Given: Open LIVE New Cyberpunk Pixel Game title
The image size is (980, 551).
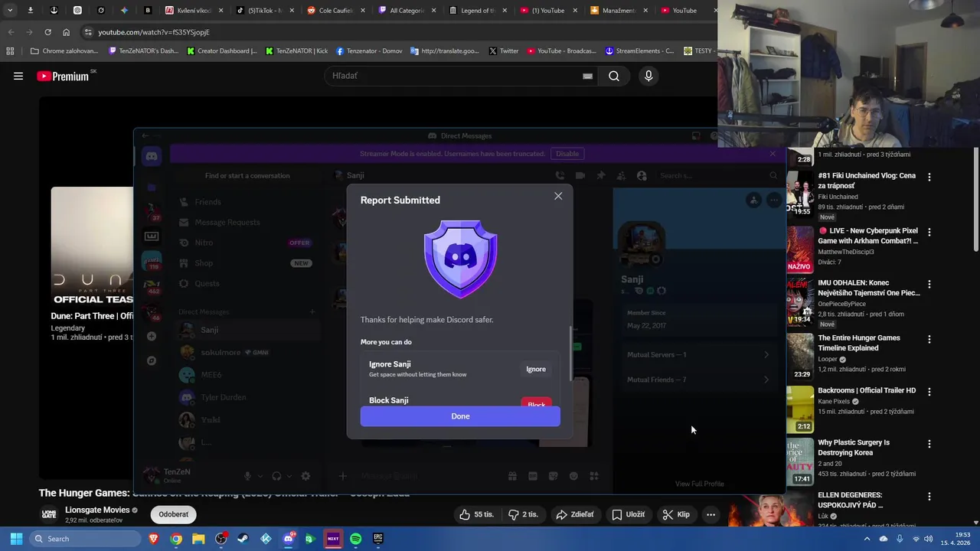Looking at the screenshot, I should (x=867, y=236).
